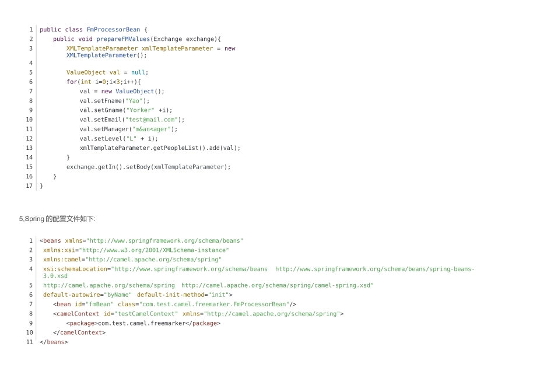Click the default-autowire="byName" attribute
554x392 pixels.
(x=87, y=295)
